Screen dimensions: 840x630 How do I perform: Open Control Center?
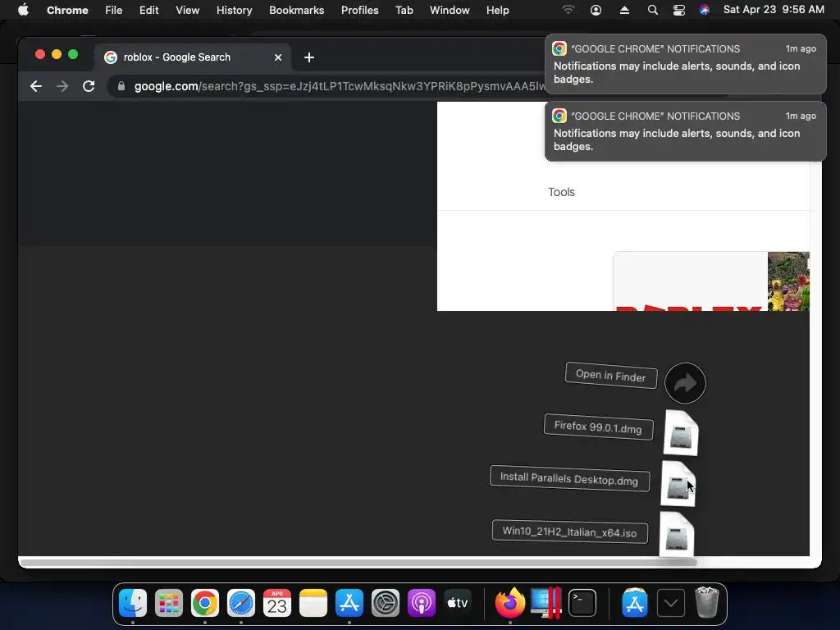pyautogui.click(x=678, y=10)
